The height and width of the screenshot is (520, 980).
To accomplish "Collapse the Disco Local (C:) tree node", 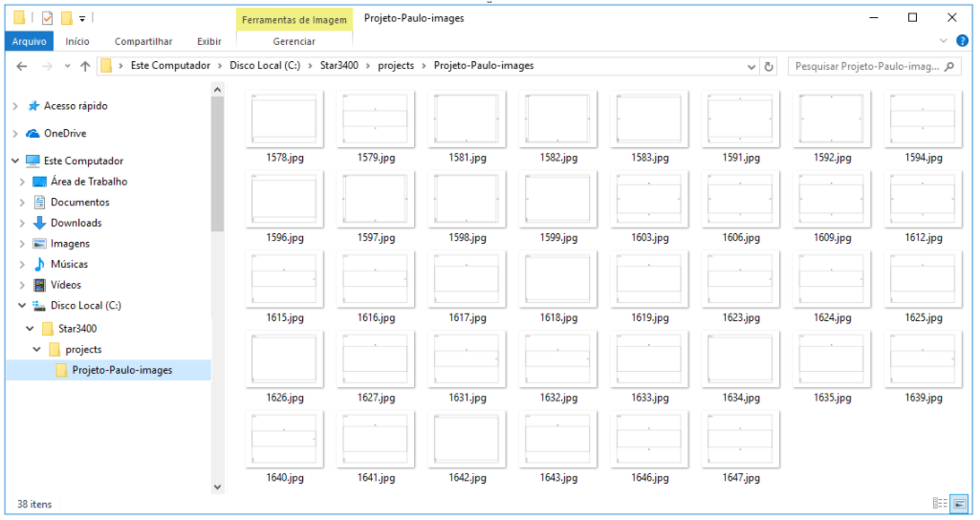I will [22, 306].
